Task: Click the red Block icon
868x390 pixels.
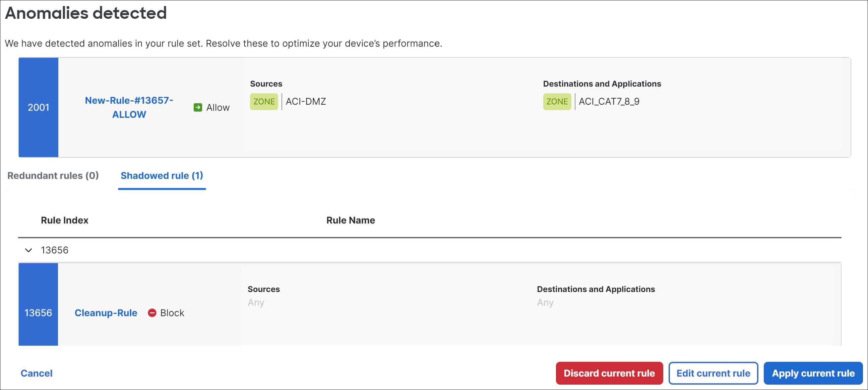Action: click(x=152, y=313)
